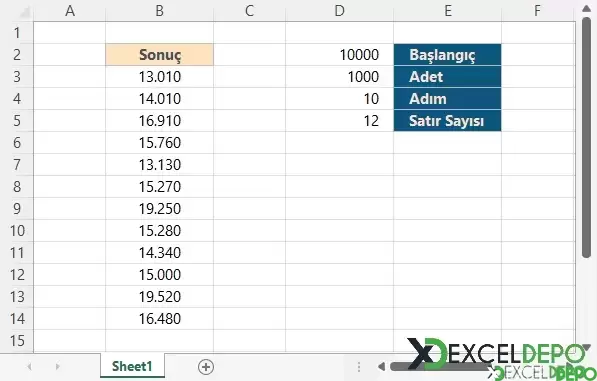Click cell with value 15.270
This screenshot has height=381, width=597.
[160, 187]
